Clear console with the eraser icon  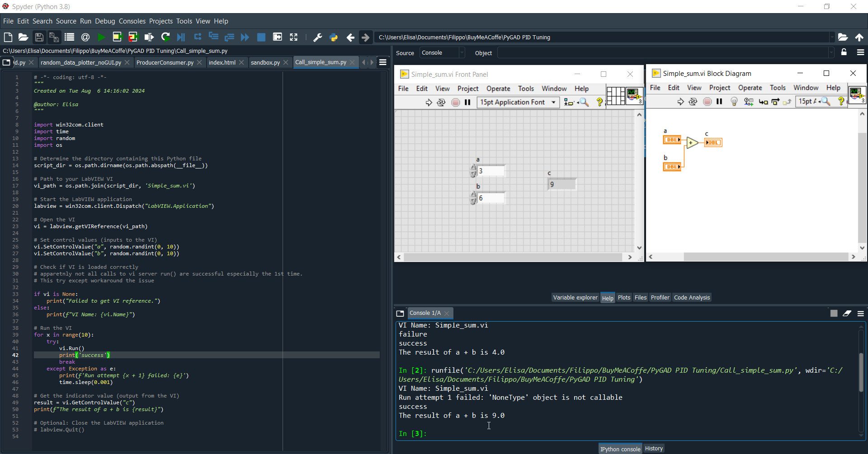pyautogui.click(x=847, y=313)
